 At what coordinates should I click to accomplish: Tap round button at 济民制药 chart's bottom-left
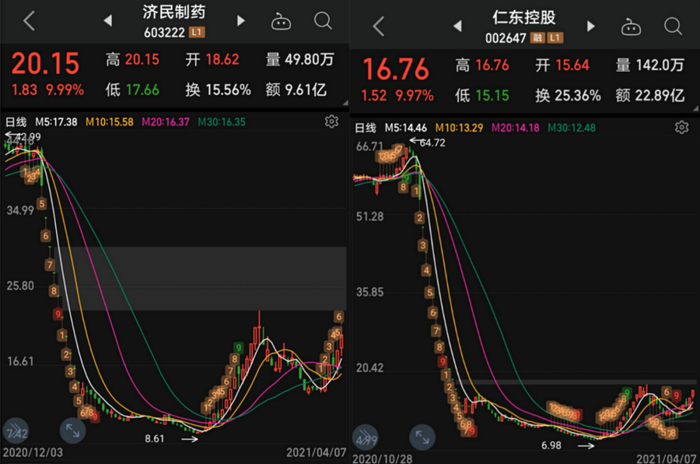(x=16, y=431)
